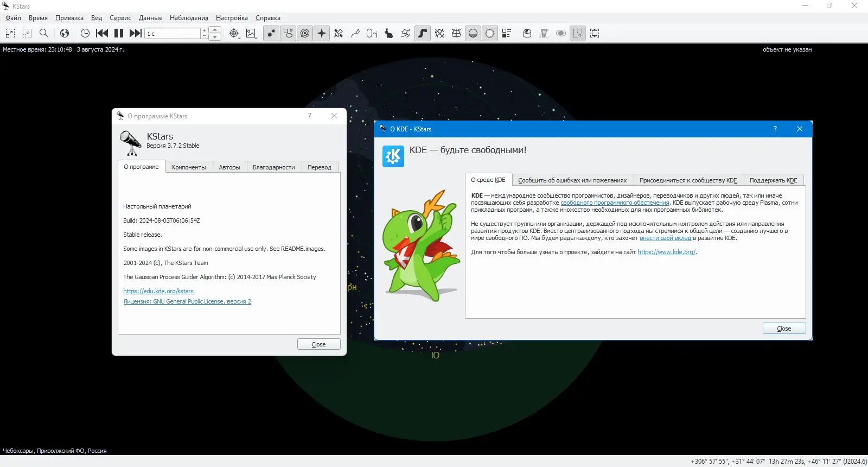Viewport: 868px width, 467px height.
Task: Click the zoom out toolbar icon
Action: 27,33
